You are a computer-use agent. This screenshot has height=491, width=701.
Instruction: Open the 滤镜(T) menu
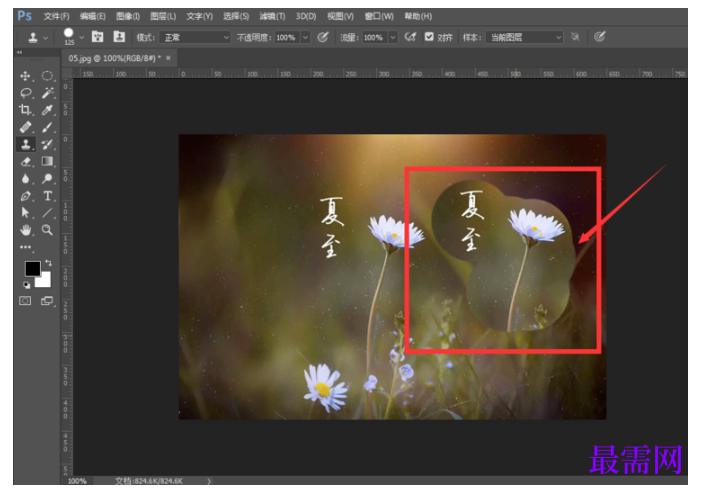pyautogui.click(x=272, y=17)
